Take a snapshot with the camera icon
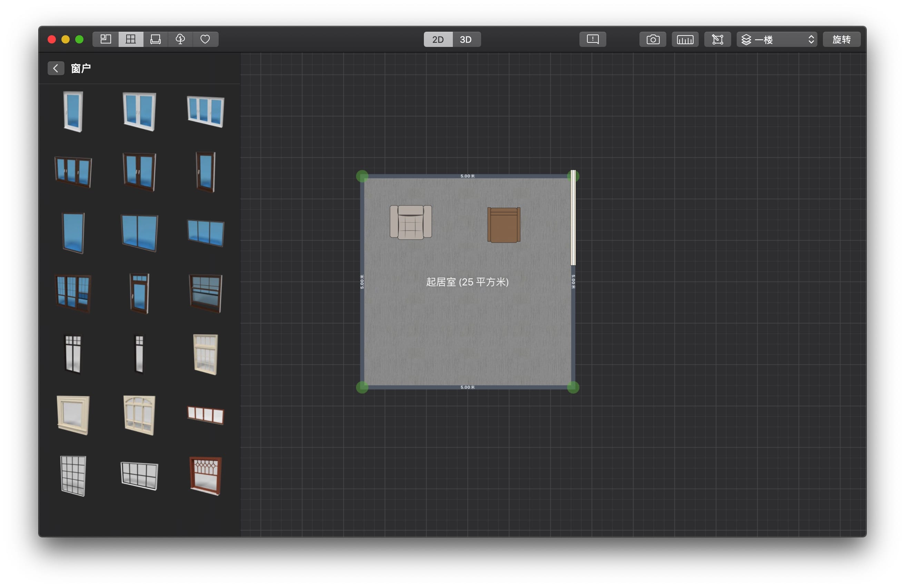This screenshot has width=905, height=588. point(653,40)
